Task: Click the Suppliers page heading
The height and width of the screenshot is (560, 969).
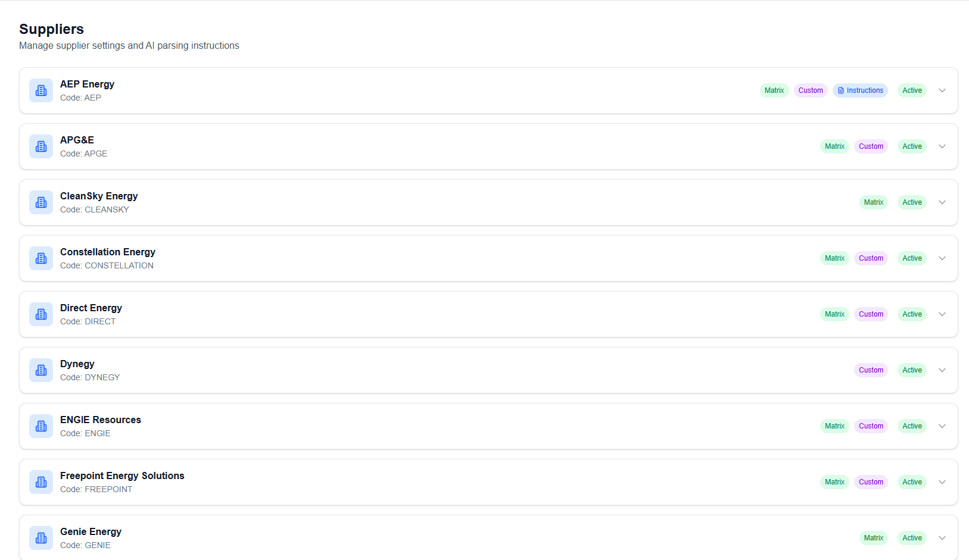Action: point(51,29)
